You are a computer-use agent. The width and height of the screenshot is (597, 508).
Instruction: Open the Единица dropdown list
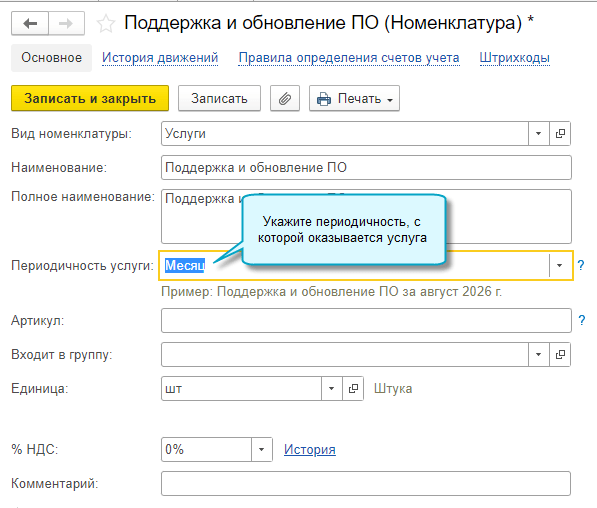tap(332, 388)
